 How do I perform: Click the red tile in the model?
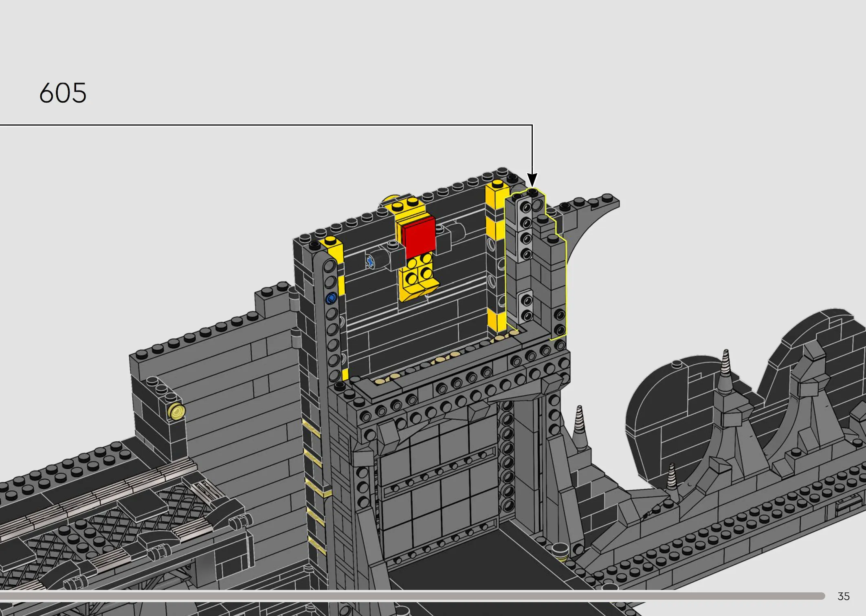[419, 237]
